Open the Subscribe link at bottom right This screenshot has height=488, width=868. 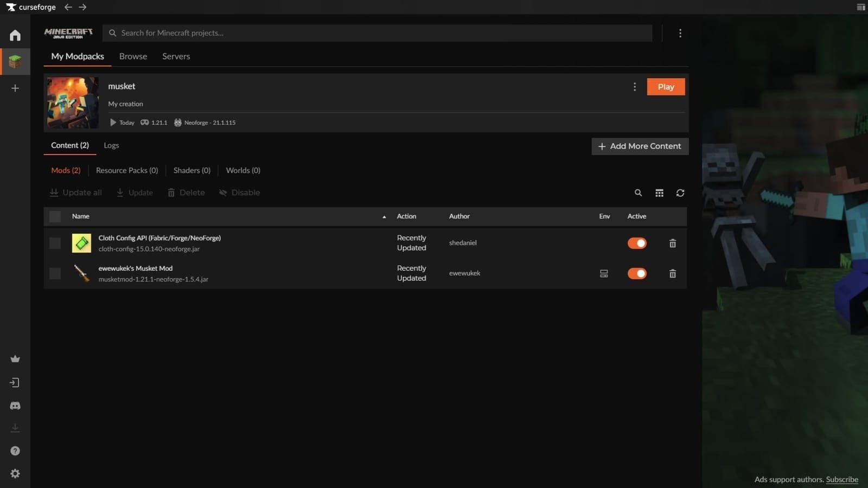tap(841, 479)
